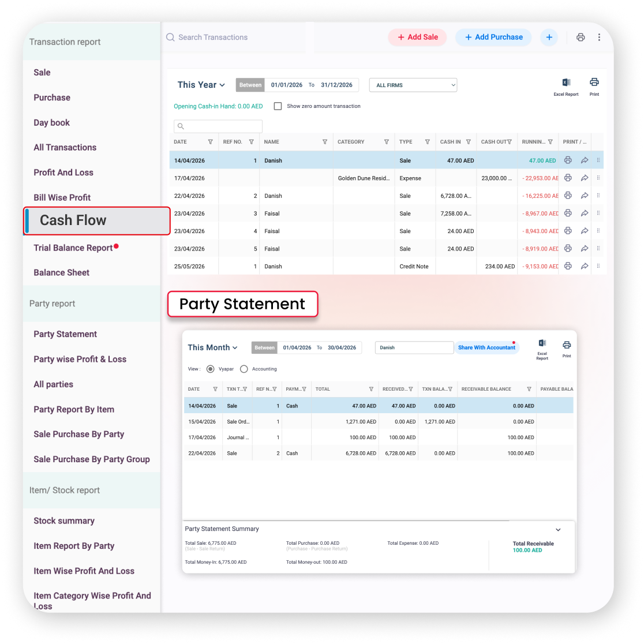
Task: Open the ALL FIRMS dropdown
Action: click(413, 85)
